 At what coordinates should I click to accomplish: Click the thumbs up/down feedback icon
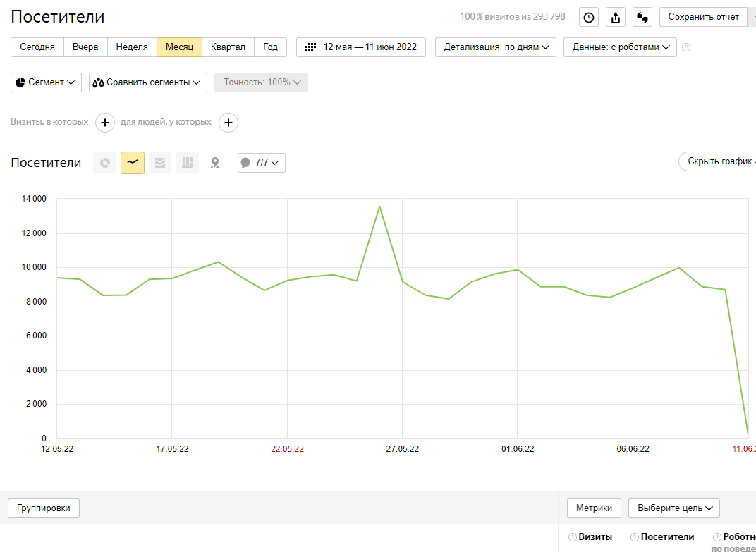coord(642,17)
